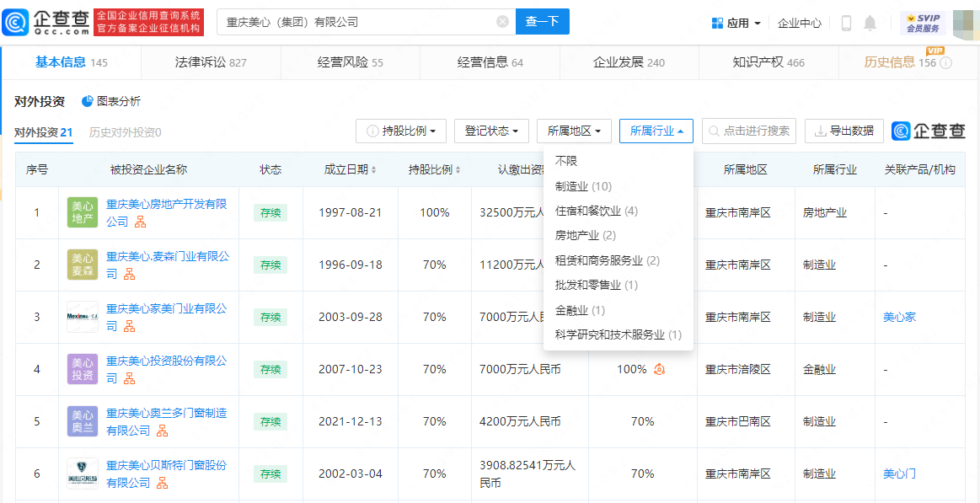Click the 查一下 search button
This screenshot has width=980, height=503.
click(542, 22)
